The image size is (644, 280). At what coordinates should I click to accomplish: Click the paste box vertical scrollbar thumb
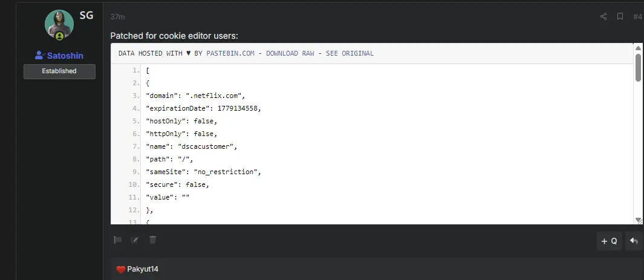(x=638, y=67)
